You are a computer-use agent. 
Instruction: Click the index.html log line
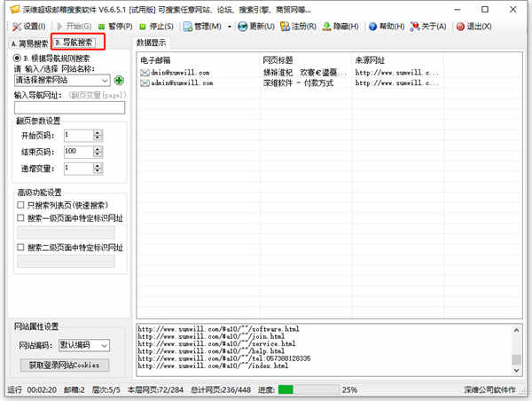coord(213,366)
